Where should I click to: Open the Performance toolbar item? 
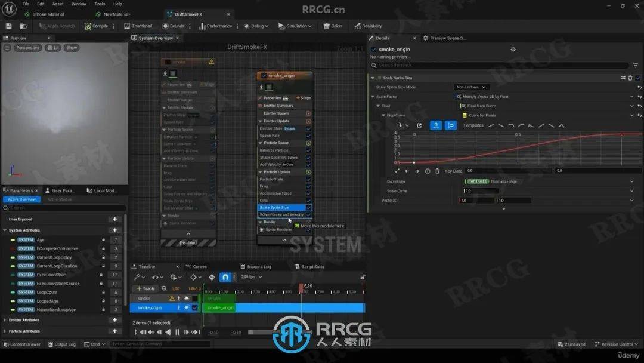pyautogui.click(x=216, y=26)
